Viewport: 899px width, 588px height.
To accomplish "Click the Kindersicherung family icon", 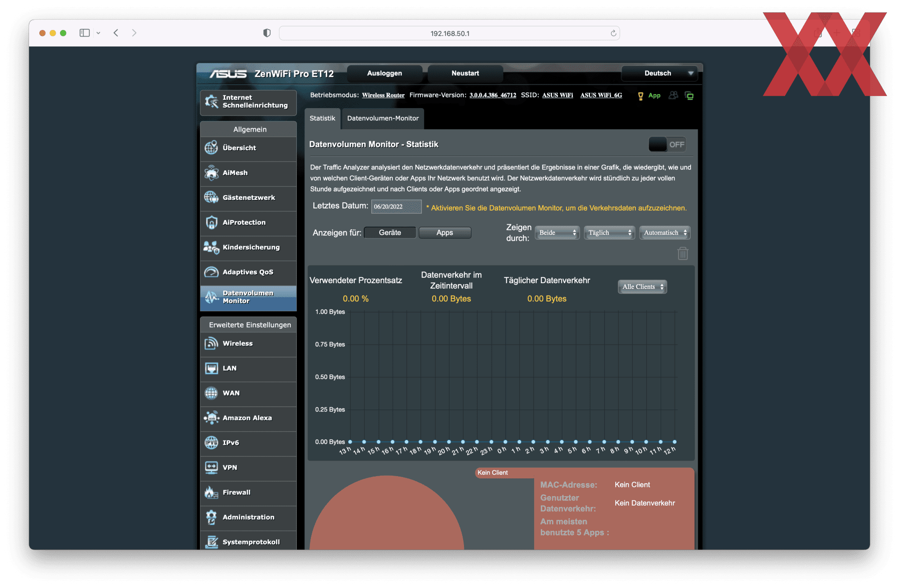I will [x=211, y=247].
